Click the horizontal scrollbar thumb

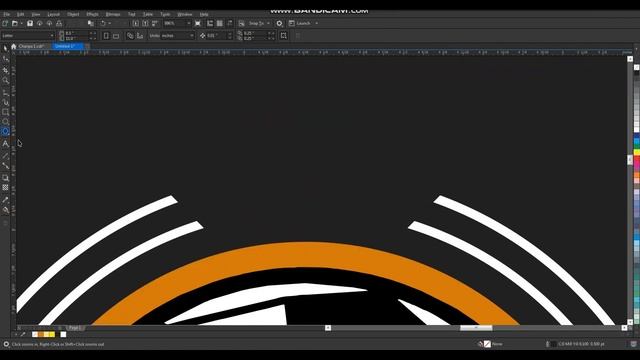point(476,328)
